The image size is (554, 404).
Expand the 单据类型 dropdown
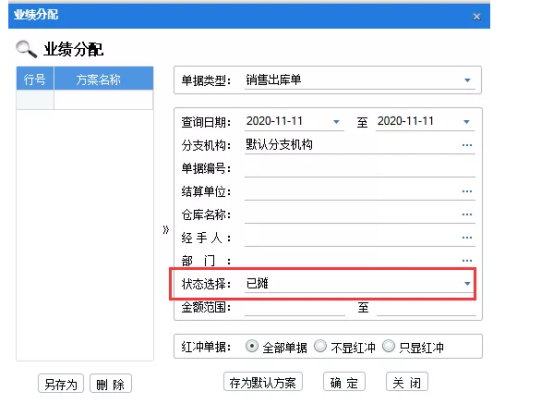467,80
